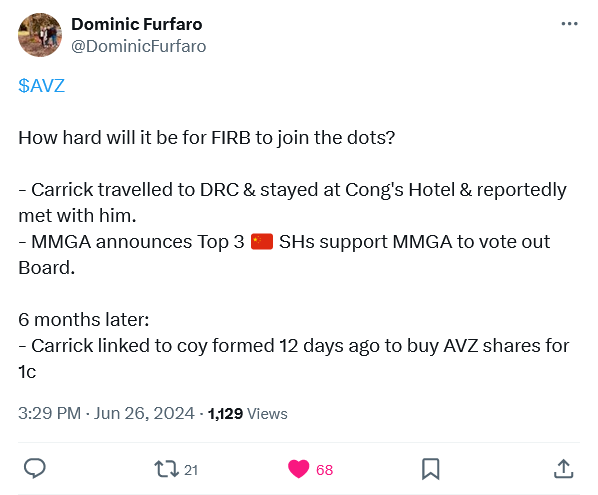Click the Dominic Furfaro display name
Image resolution: width=598 pixels, height=495 pixels.
(137, 24)
